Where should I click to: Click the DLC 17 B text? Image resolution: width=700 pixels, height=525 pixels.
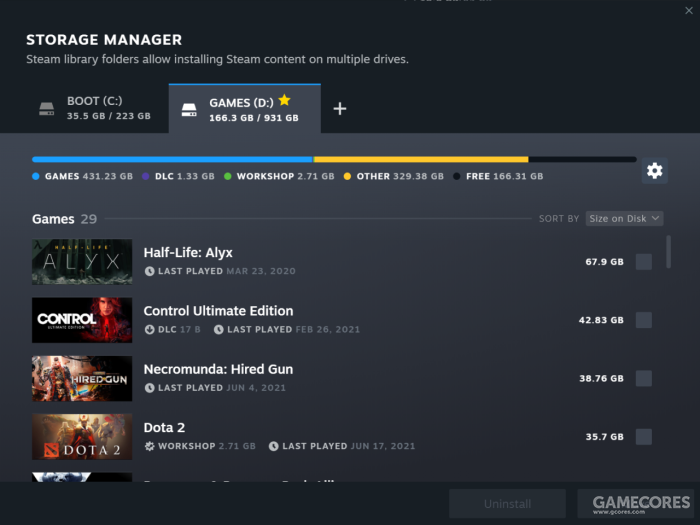pyautogui.click(x=179, y=329)
